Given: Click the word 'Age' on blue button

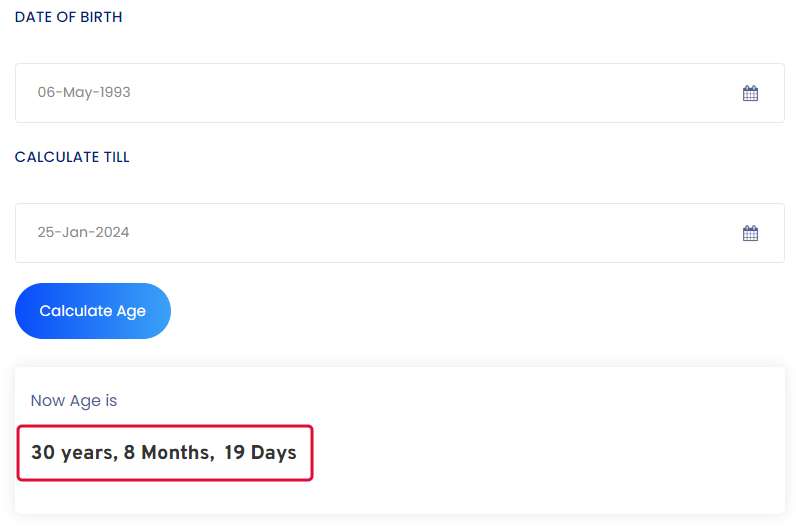Looking at the screenshot, I should (x=131, y=311).
